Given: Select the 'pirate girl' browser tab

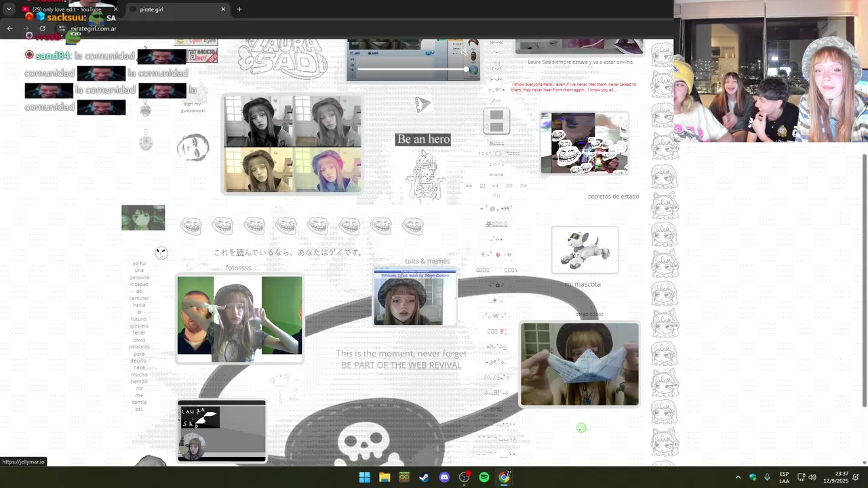Looking at the screenshot, I should (x=178, y=9).
